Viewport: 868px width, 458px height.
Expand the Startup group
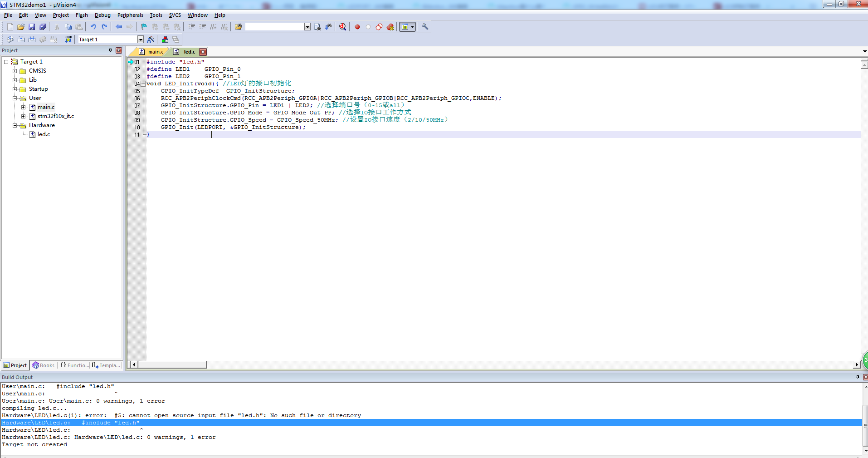[15, 89]
